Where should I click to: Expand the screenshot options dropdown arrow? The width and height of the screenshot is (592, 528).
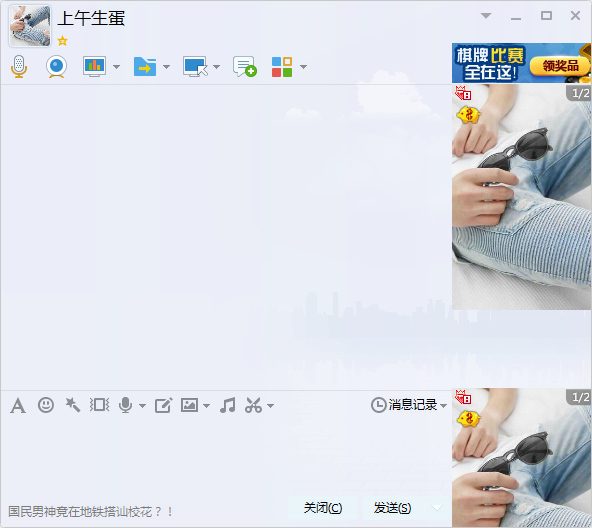click(x=270, y=406)
